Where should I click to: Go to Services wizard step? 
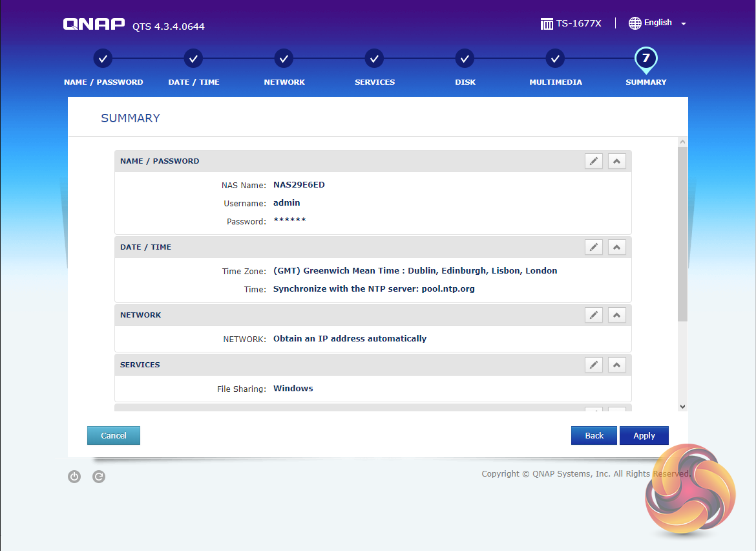[x=374, y=59]
